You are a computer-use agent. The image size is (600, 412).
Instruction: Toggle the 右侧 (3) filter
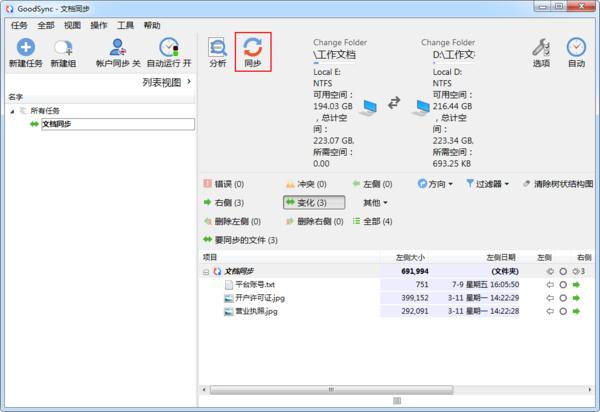[224, 203]
